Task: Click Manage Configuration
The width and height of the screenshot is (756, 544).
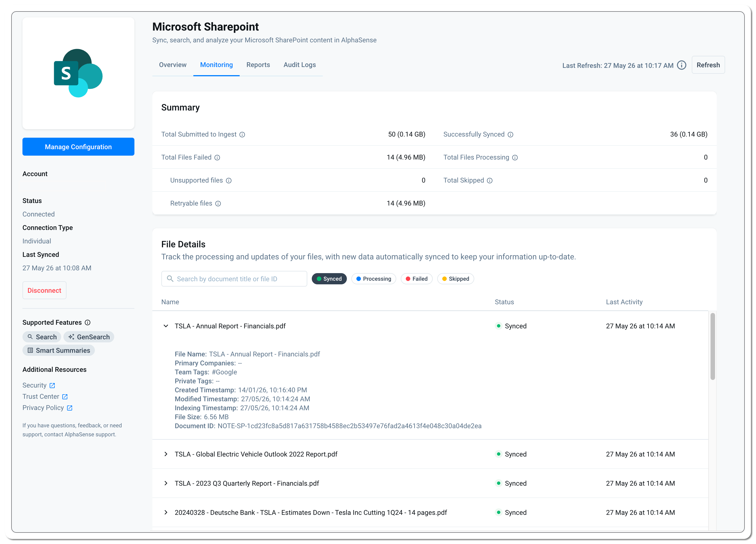Action: coord(78,147)
